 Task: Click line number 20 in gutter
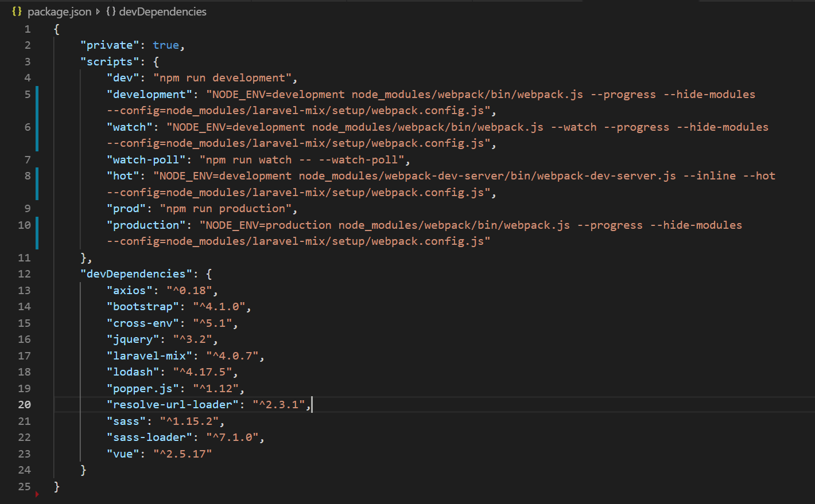(24, 404)
